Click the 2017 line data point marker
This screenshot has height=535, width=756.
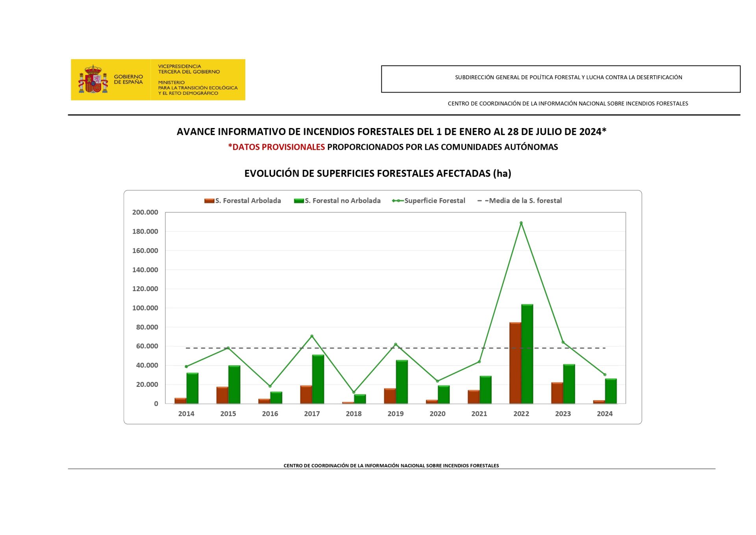(312, 336)
